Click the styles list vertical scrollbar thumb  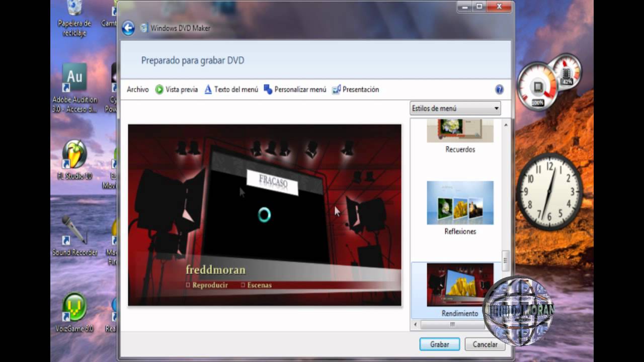506,260
